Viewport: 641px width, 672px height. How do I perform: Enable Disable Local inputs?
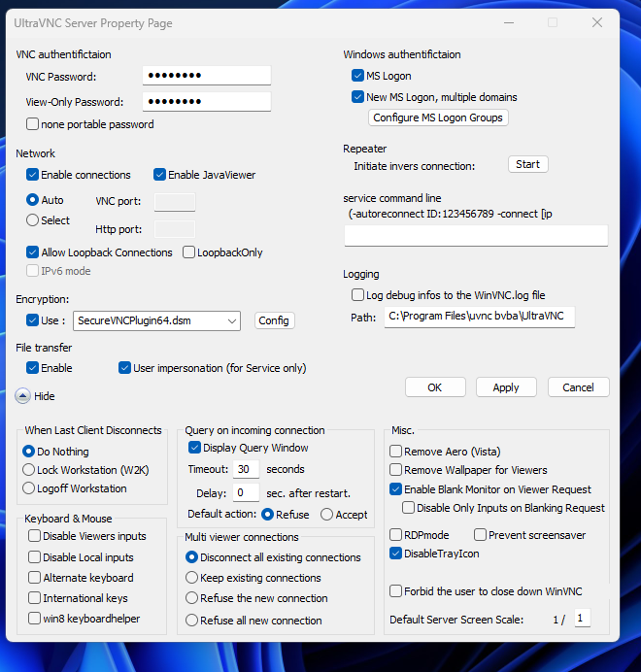34,557
